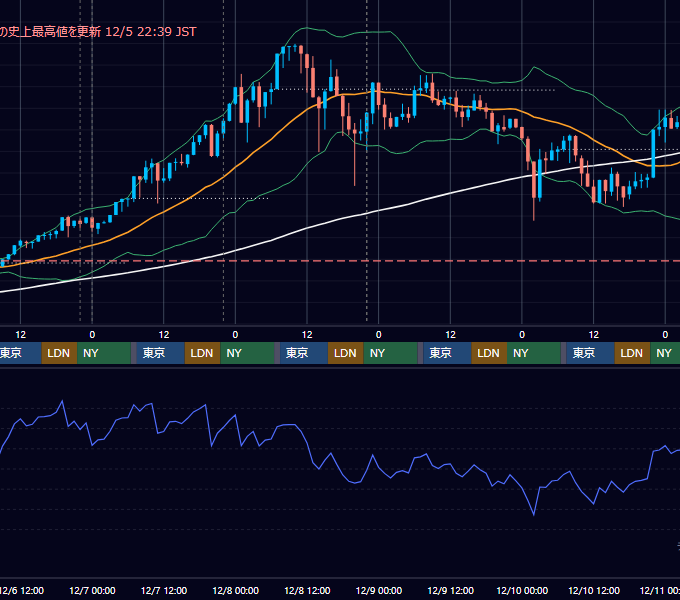Screen dimensions: 680x600
Task: Select the NY session block starting the evening of 12/9
Action: click(x=534, y=353)
